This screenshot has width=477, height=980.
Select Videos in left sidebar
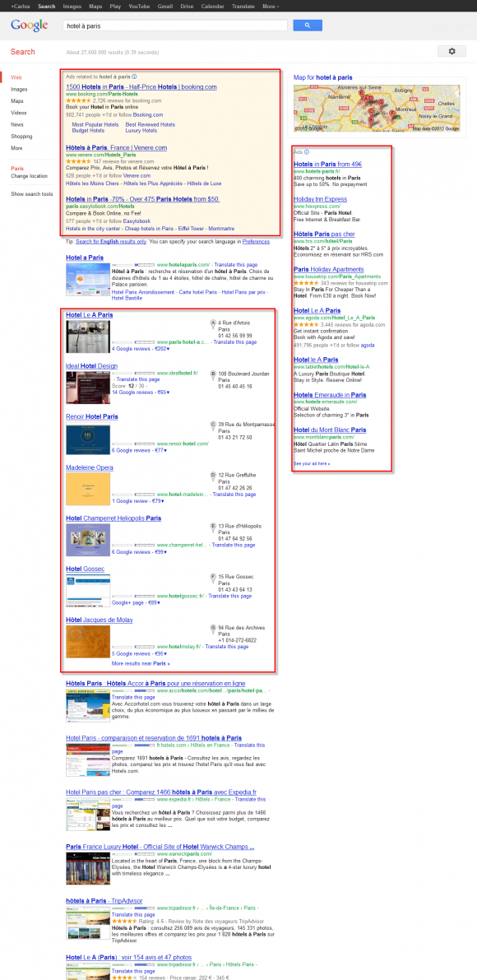pos(19,113)
